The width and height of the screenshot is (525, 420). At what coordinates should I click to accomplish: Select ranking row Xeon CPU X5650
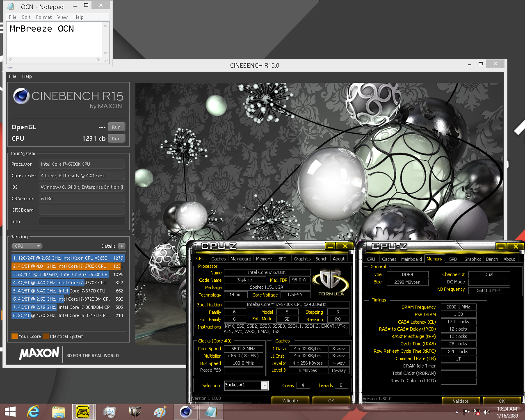[x=68, y=258]
